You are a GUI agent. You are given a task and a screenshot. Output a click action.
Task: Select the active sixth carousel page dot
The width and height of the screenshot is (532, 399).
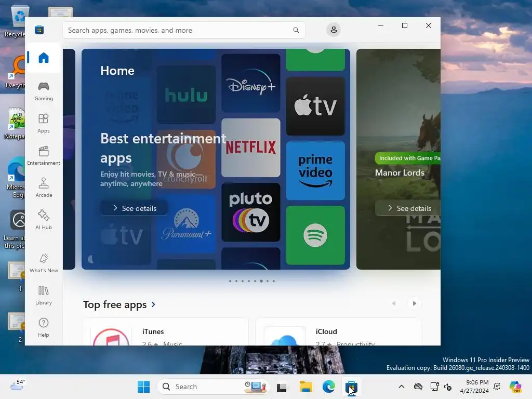[x=261, y=281]
